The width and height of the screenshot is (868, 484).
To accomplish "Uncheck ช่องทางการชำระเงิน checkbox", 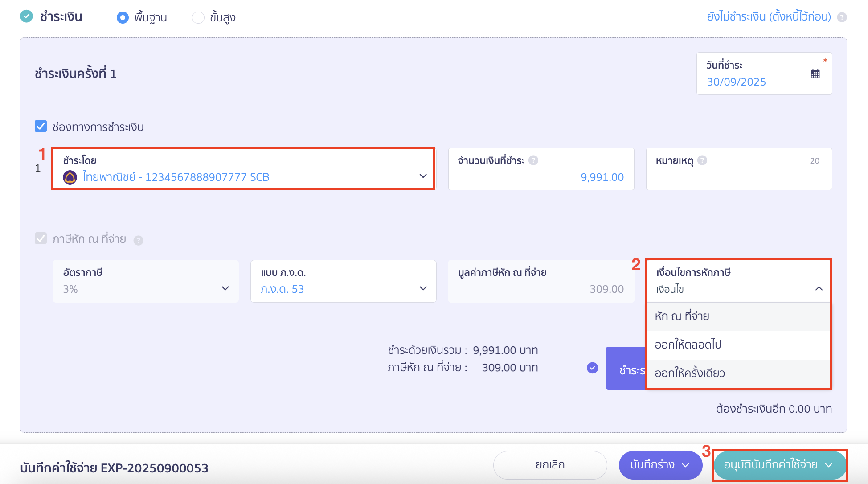I will click(x=41, y=127).
